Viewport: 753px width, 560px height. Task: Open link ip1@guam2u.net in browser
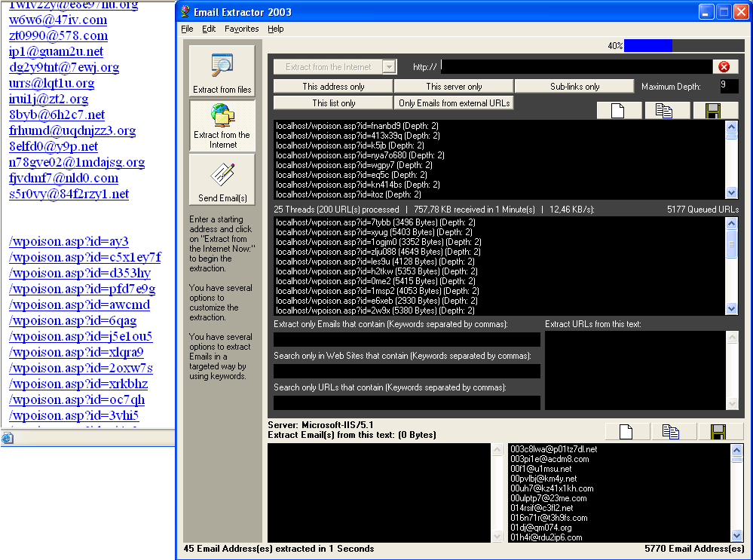(x=57, y=51)
